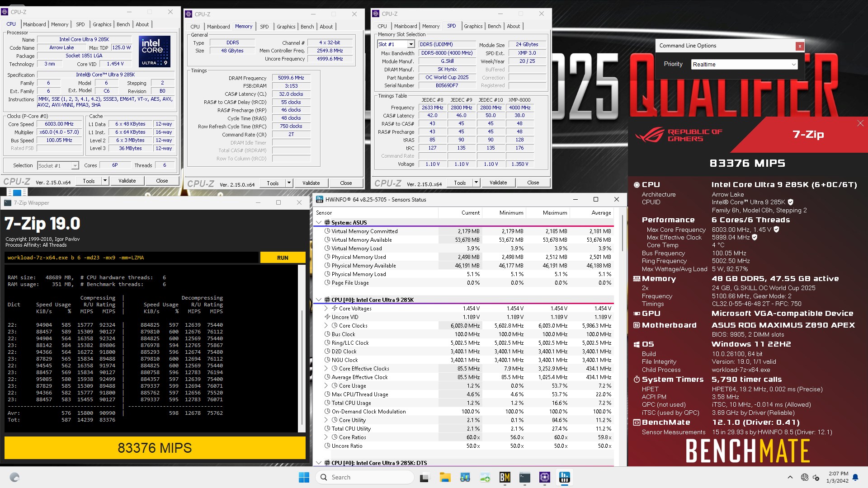868x488 pixels.
Task: Close the BenchMate 7-Zip result panel
Action: [x=860, y=123]
